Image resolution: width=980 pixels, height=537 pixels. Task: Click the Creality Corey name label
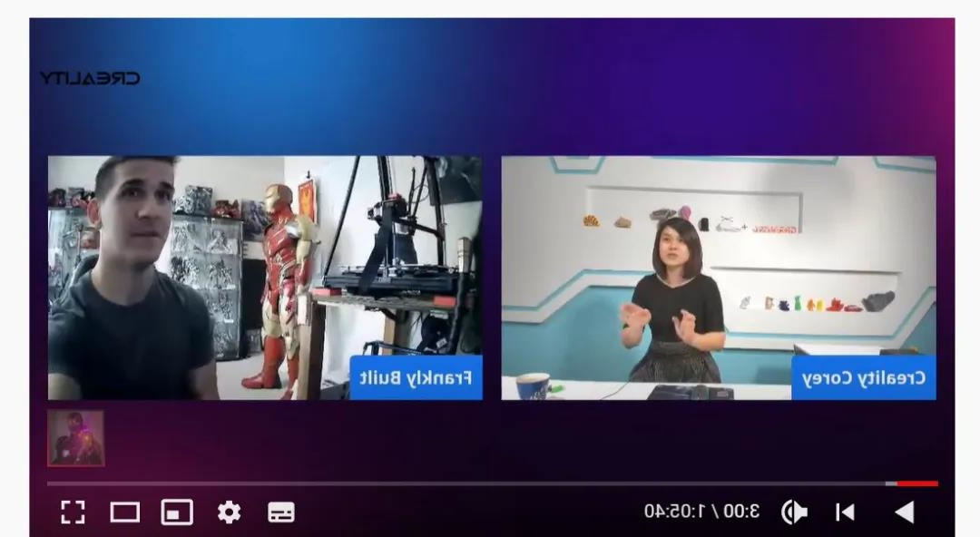(863, 377)
